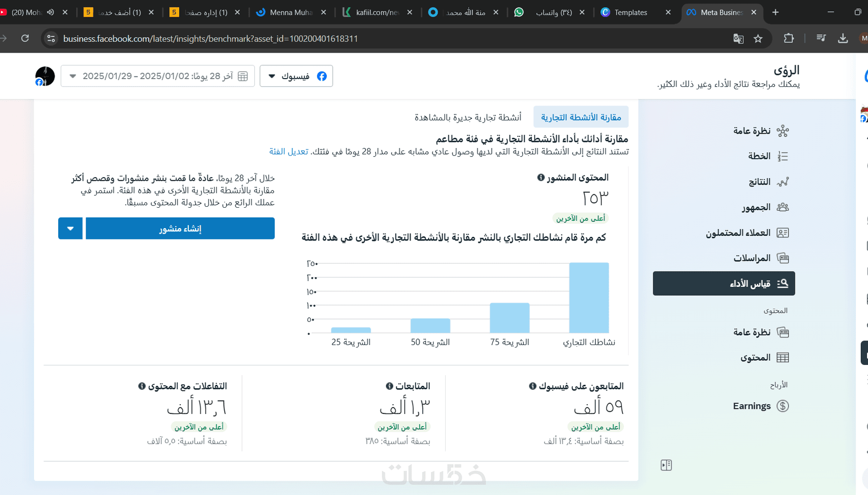Expand the إنشاء منشور dropdown arrow
The width and height of the screenshot is (868, 495).
point(70,229)
